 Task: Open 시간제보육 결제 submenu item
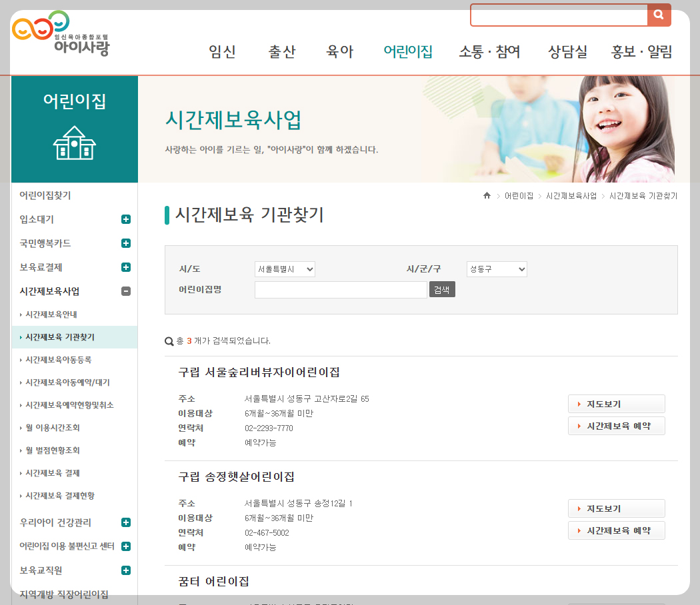click(52, 473)
